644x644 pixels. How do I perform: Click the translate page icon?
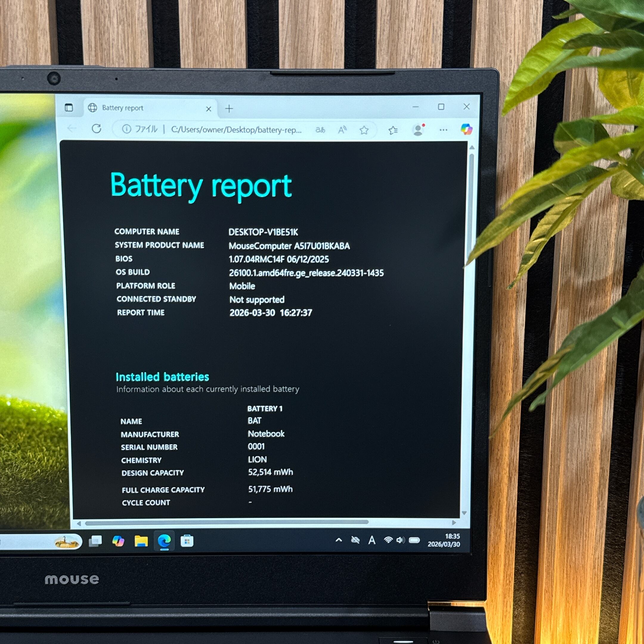(320, 130)
